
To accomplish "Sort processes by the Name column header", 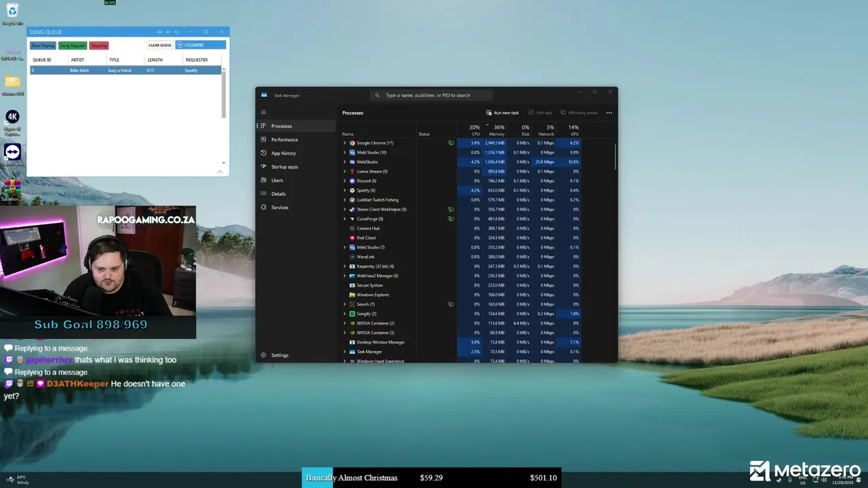I will (348, 134).
